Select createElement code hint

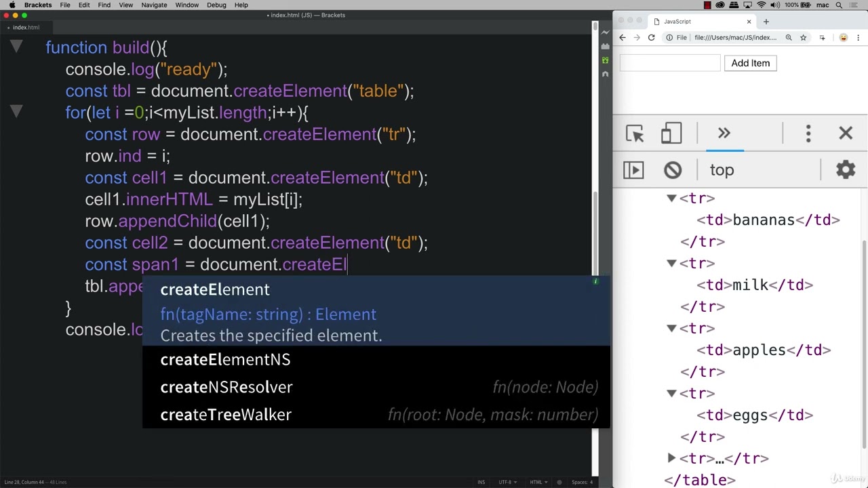(376, 312)
